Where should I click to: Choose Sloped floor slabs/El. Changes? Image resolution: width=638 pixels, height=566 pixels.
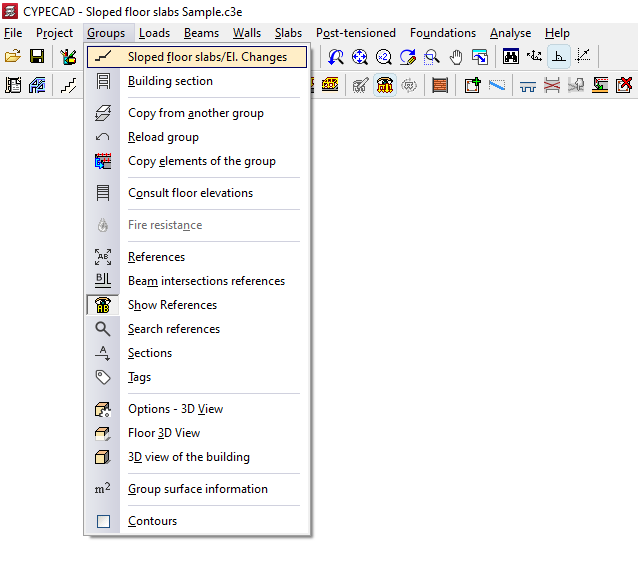point(197,57)
